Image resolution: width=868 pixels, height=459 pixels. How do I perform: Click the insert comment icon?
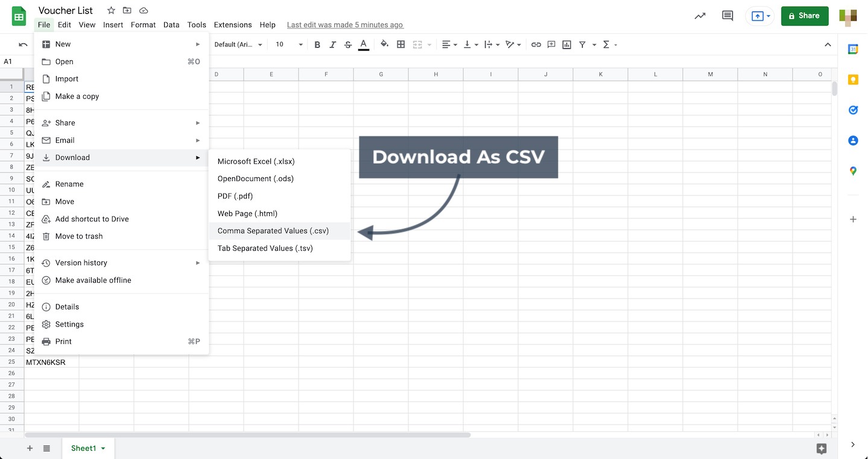click(551, 45)
